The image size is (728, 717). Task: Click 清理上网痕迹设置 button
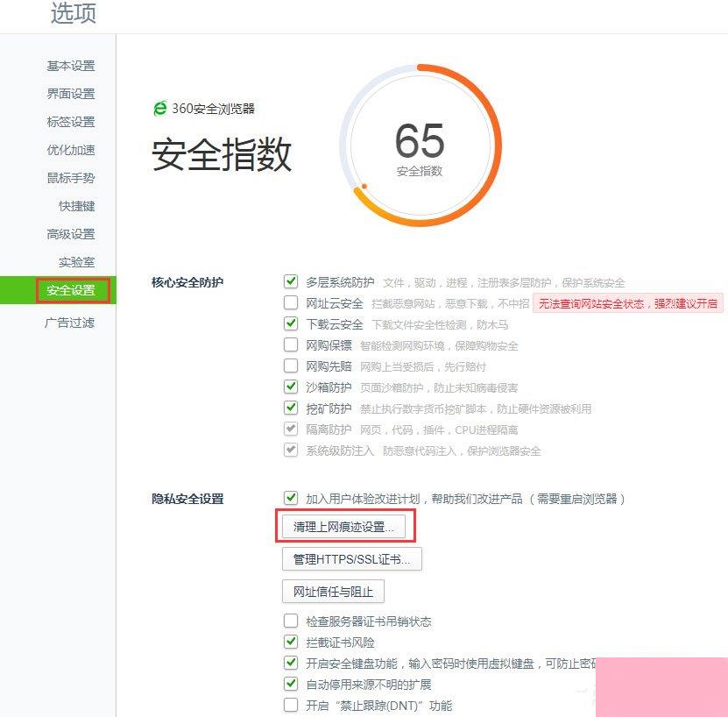pyautogui.click(x=343, y=527)
